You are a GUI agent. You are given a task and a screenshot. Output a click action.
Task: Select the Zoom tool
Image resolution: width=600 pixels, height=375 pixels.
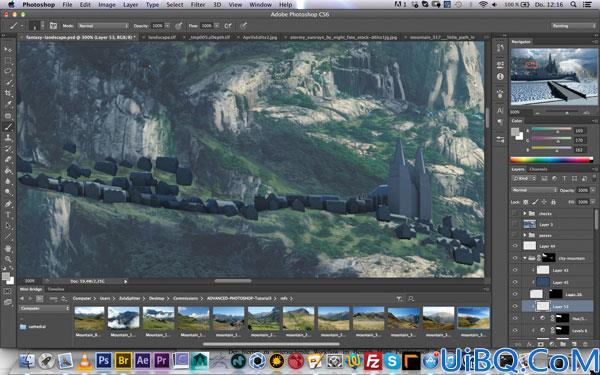click(x=8, y=259)
